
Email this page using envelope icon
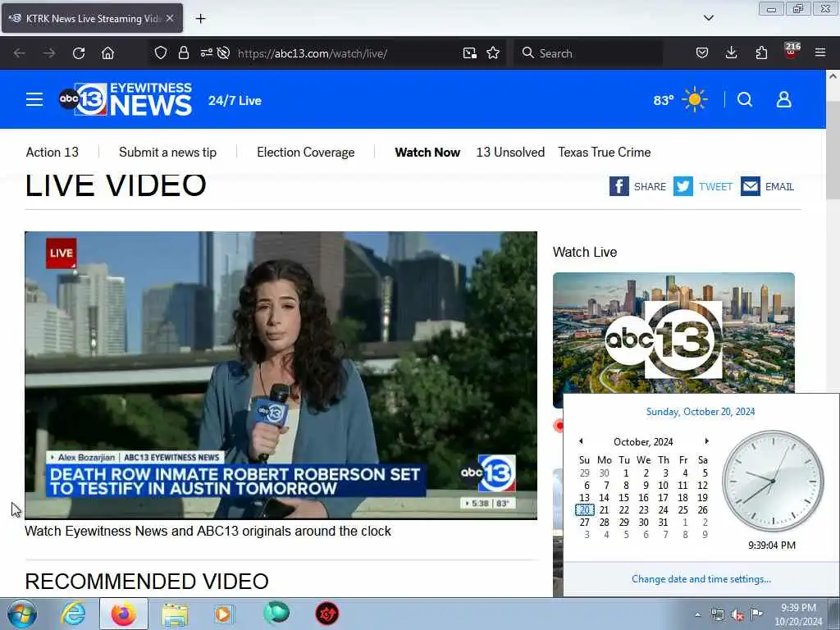pyautogui.click(x=751, y=186)
